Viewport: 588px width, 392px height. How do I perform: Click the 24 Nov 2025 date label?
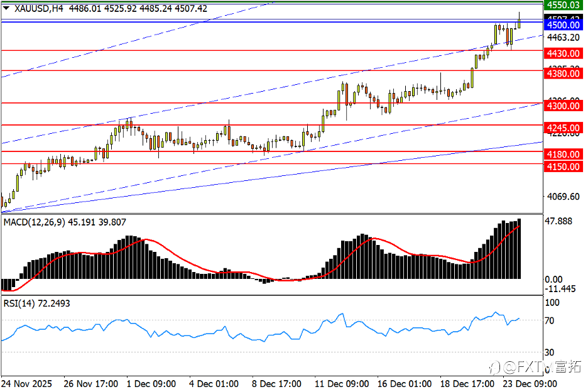click(x=26, y=384)
